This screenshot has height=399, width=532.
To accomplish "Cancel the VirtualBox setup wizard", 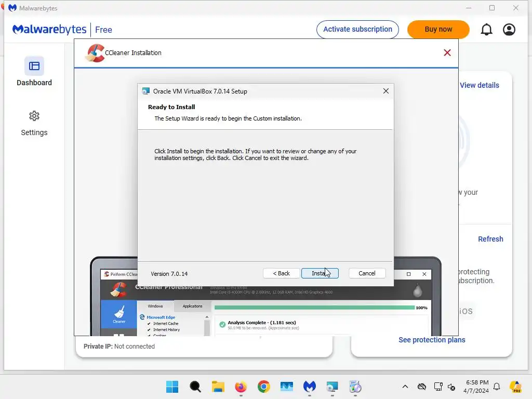I will [x=367, y=273].
